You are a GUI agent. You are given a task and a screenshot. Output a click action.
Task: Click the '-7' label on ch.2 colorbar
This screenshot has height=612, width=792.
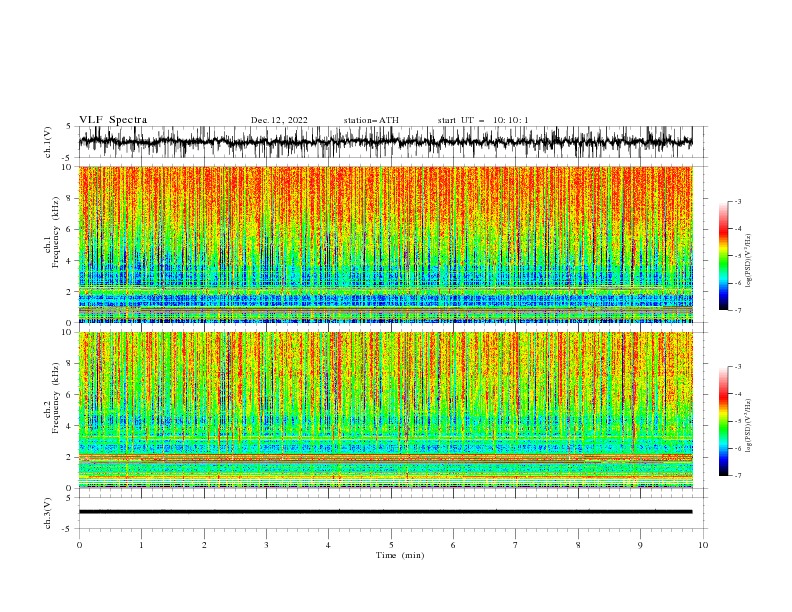738,476
